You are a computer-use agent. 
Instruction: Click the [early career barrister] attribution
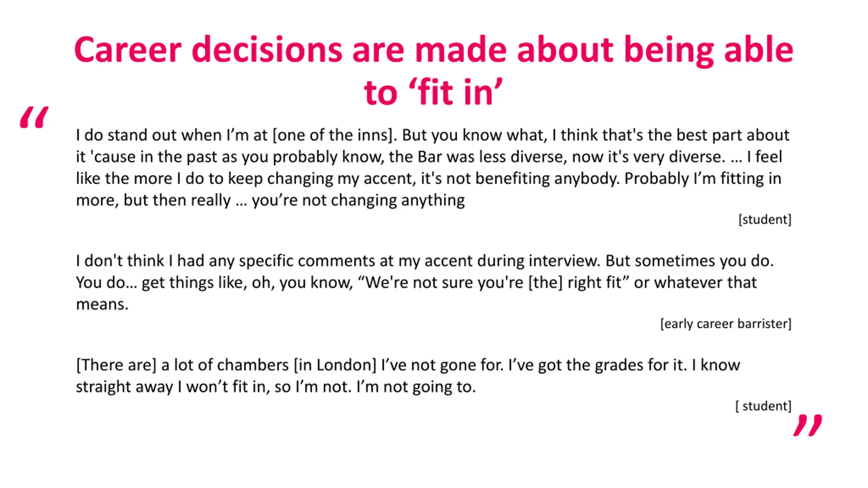[726, 324]
